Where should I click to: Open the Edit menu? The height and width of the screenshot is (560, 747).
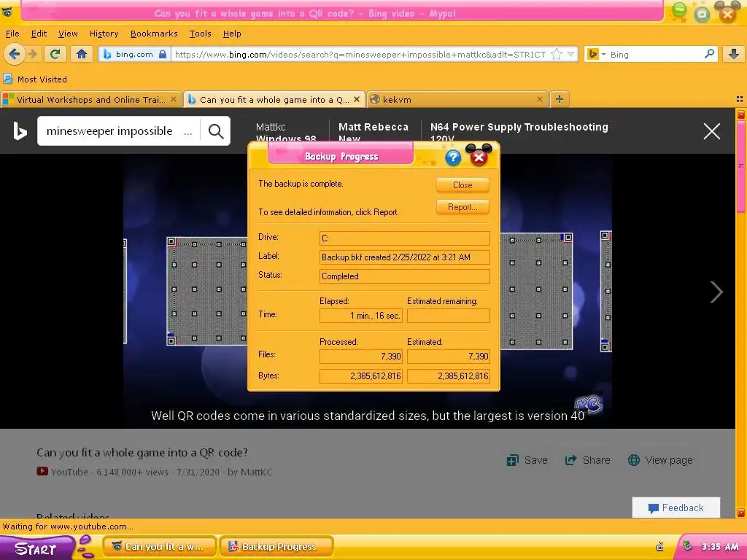[39, 34]
